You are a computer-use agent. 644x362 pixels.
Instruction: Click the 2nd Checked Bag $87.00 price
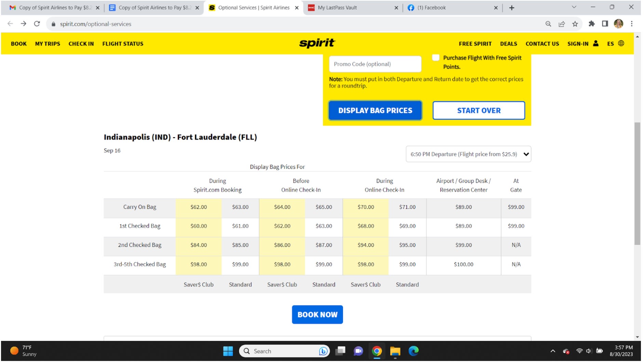324,245
